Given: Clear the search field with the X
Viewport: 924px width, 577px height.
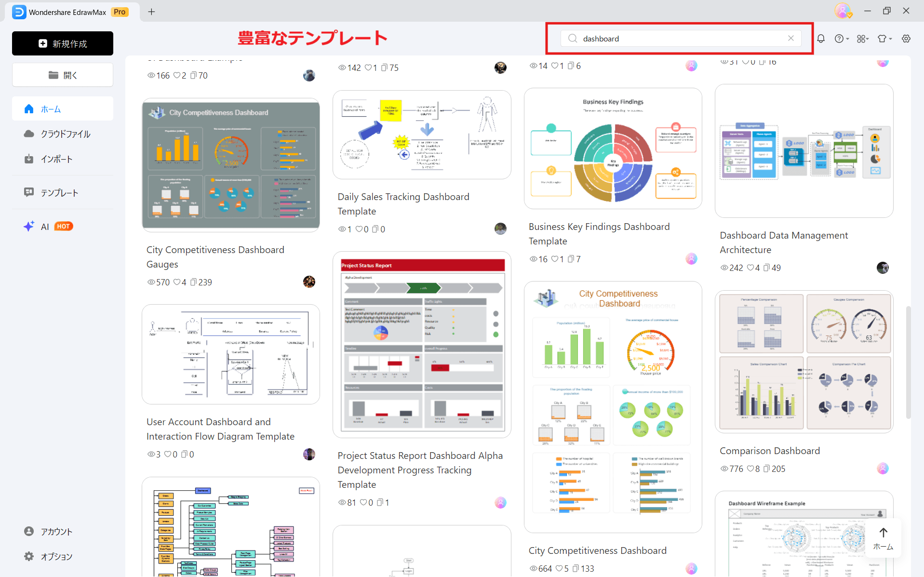Looking at the screenshot, I should [791, 39].
